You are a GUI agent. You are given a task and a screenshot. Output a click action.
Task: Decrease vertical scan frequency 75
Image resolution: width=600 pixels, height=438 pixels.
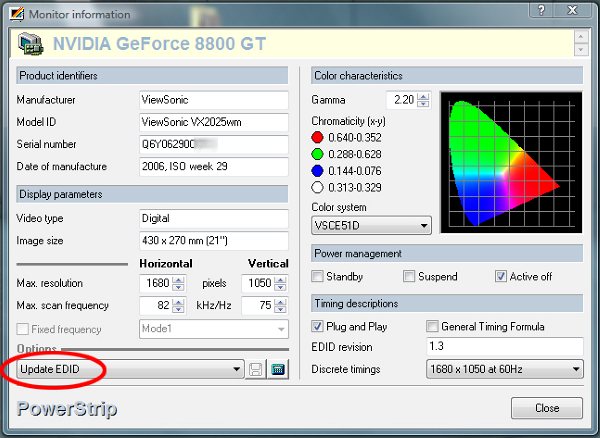280,309
